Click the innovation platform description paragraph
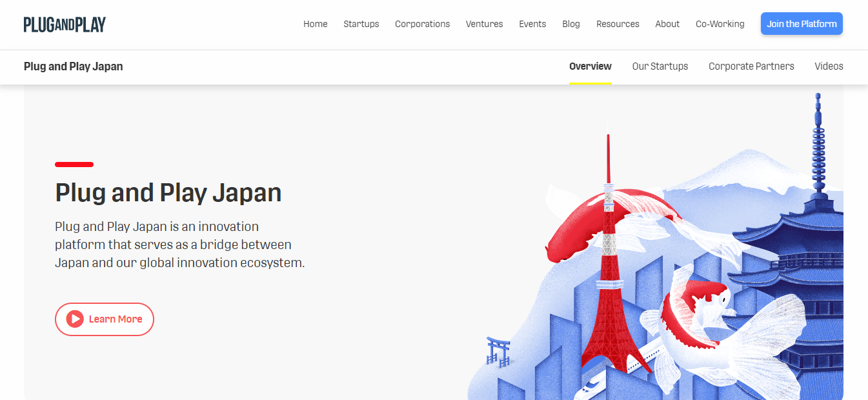This screenshot has width=868, height=400. pyautogui.click(x=180, y=245)
